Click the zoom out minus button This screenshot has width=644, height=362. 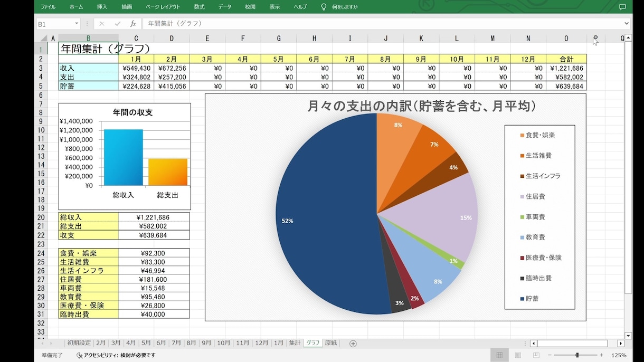click(550, 355)
